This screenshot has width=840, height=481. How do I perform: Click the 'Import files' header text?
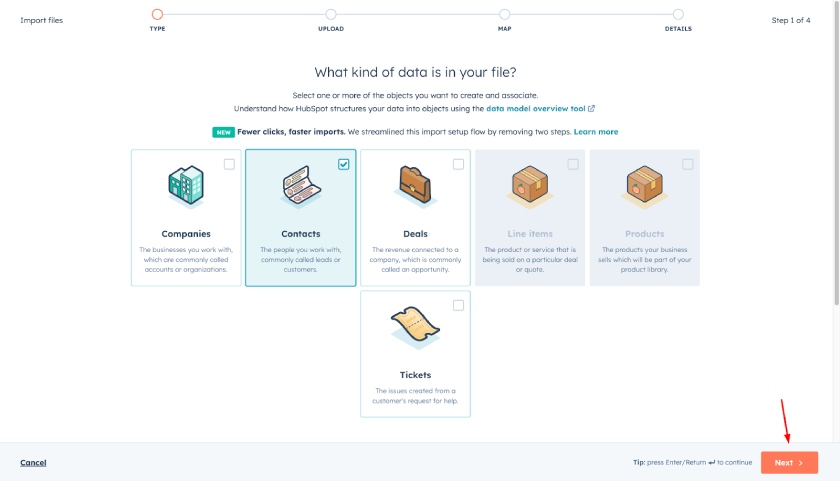(x=42, y=20)
